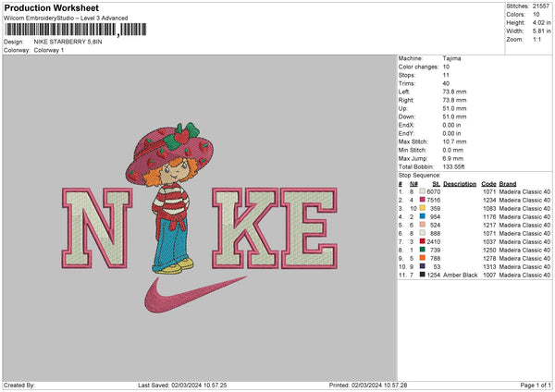Click the Strawberry girl character in the design preview
The height and width of the screenshot is (392, 555).
[170, 198]
